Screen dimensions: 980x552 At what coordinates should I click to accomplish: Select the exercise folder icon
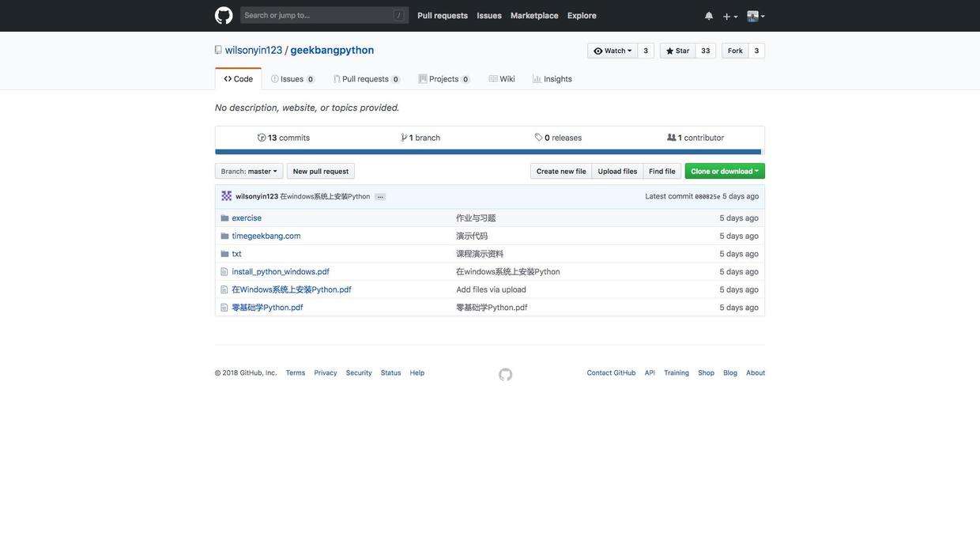224,218
